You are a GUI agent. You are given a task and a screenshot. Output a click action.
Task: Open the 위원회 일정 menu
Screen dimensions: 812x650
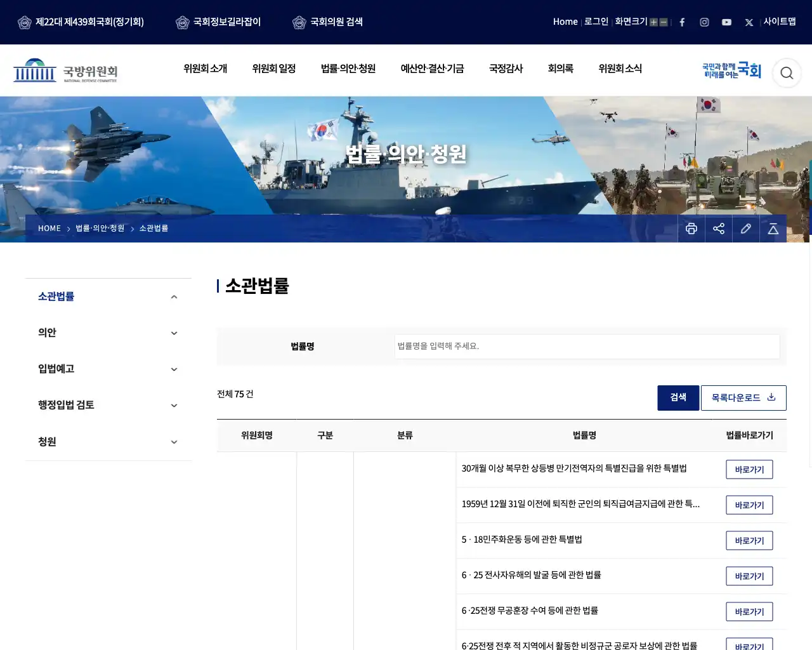(x=274, y=69)
